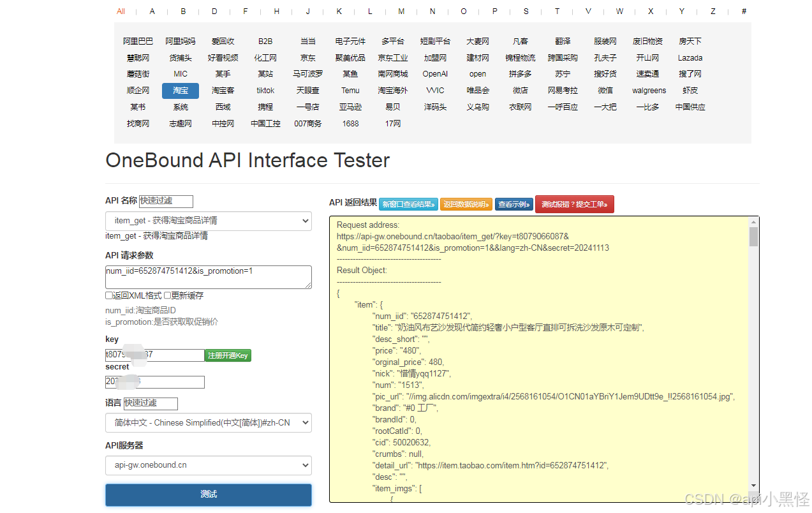Select the highlighted 淘宝 platform
The image size is (812, 513).
point(181,91)
